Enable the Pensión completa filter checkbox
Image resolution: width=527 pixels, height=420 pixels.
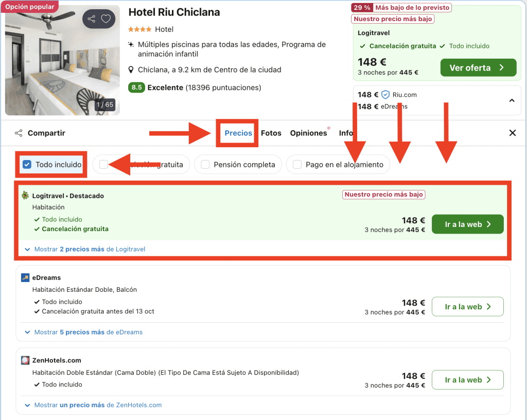pyautogui.click(x=205, y=165)
